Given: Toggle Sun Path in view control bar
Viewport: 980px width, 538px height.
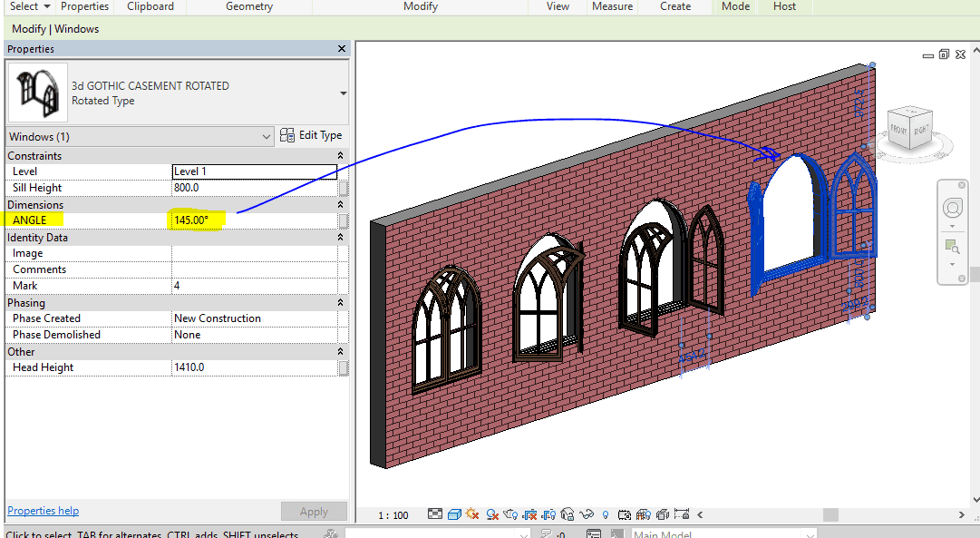Looking at the screenshot, I should pyautogui.click(x=472, y=515).
